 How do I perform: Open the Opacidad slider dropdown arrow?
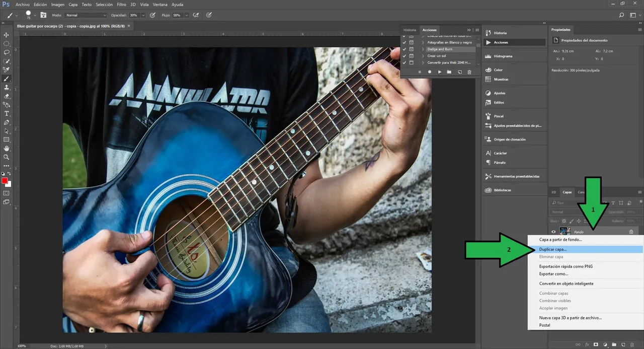pyautogui.click(x=144, y=15)
